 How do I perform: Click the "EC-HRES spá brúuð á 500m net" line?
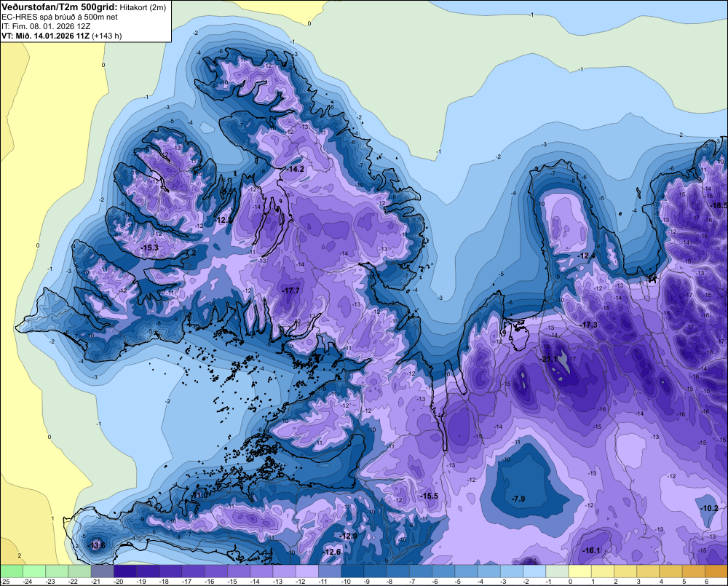(x=60, y=17)
